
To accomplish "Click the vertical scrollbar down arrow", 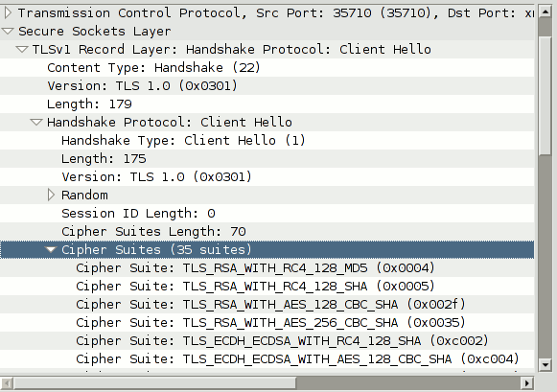I will click(545, 364).
